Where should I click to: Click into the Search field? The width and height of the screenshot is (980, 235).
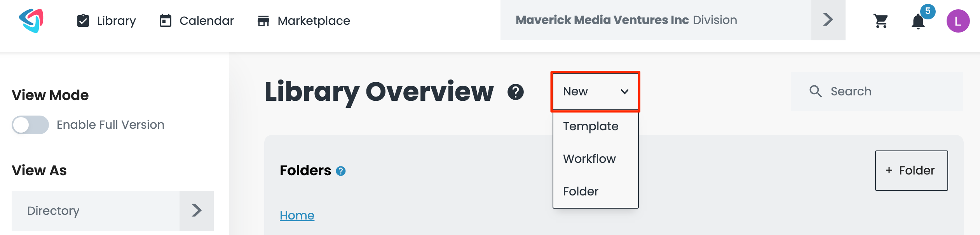(877, 92)
